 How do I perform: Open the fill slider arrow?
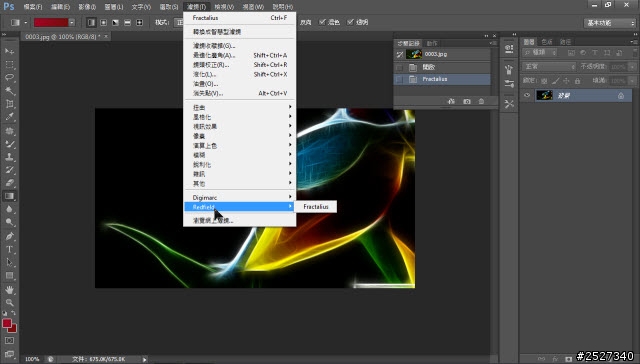pos(632,81)
